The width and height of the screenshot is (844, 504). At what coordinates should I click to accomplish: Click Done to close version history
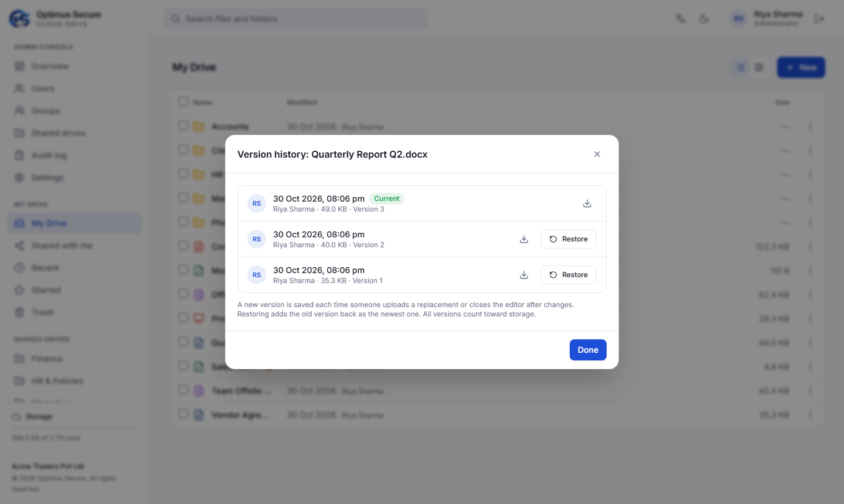click(x=588, y=350)
